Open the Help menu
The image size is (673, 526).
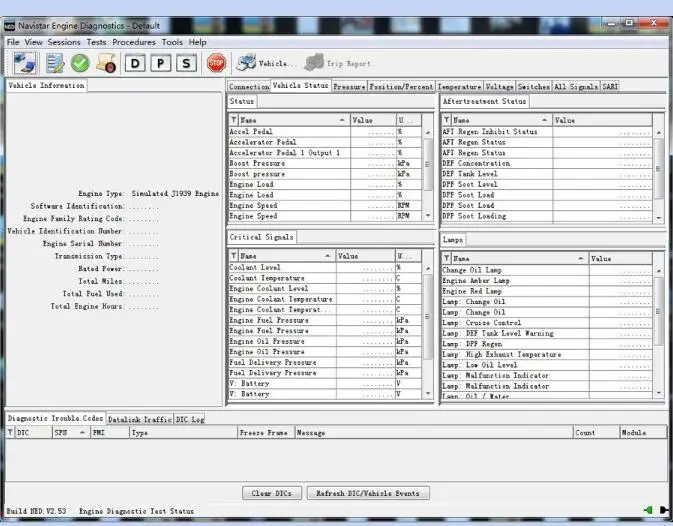[197, 42]
